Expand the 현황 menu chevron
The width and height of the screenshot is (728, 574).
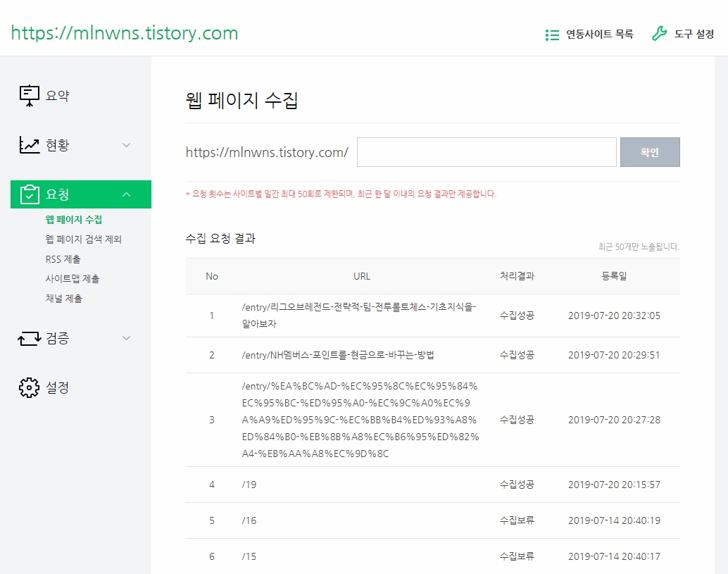pos(126,145)
